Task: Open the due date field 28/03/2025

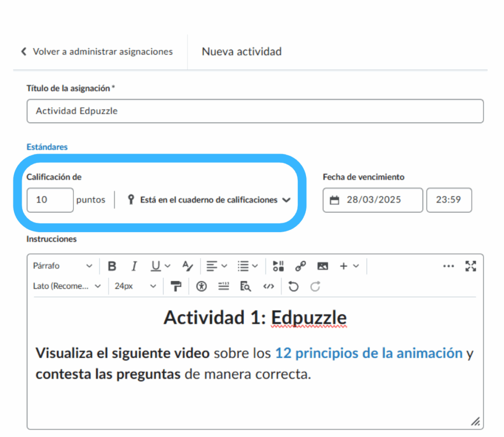Action: point(373,200)
